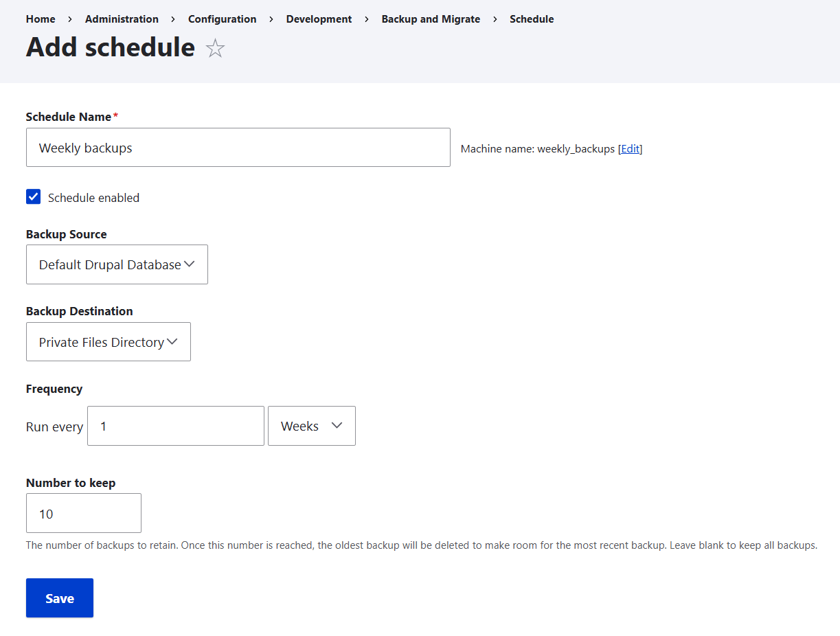Viewport: 840px width, 636px height.
Task: Click the star icon to bookmark this page
Action: click(x=215, y=48)
